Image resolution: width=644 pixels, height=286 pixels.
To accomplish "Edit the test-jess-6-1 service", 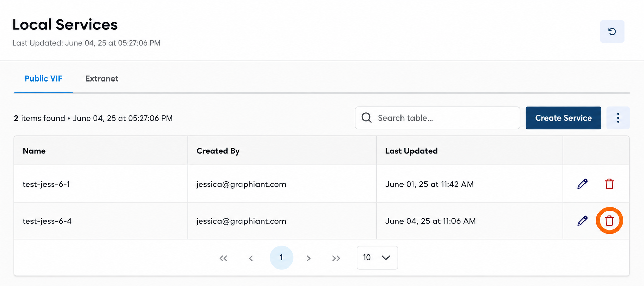I will 582,184.
